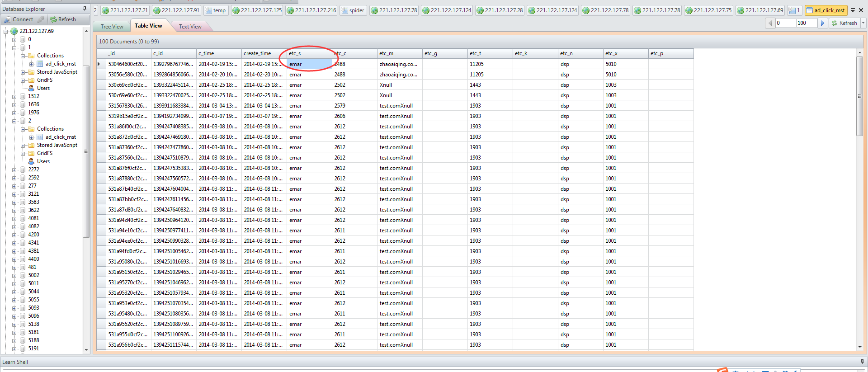Go to next page of documents
868x372 pixels.
point(822,23)
